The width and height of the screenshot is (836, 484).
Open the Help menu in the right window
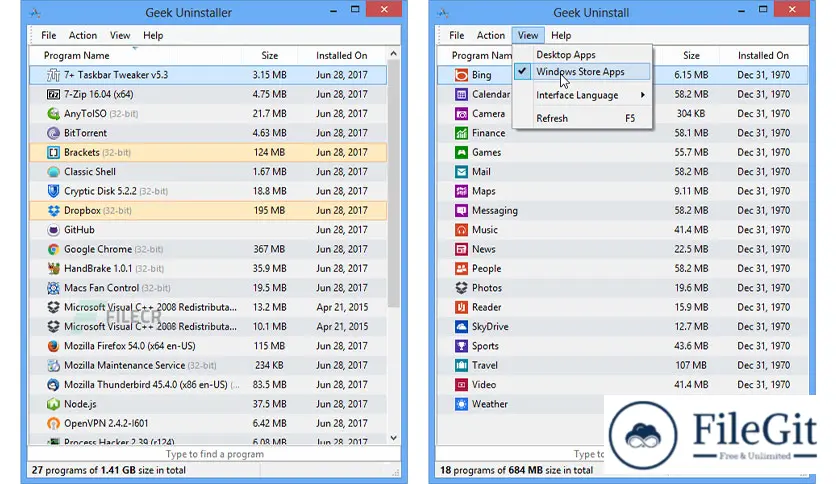point(561,35)
